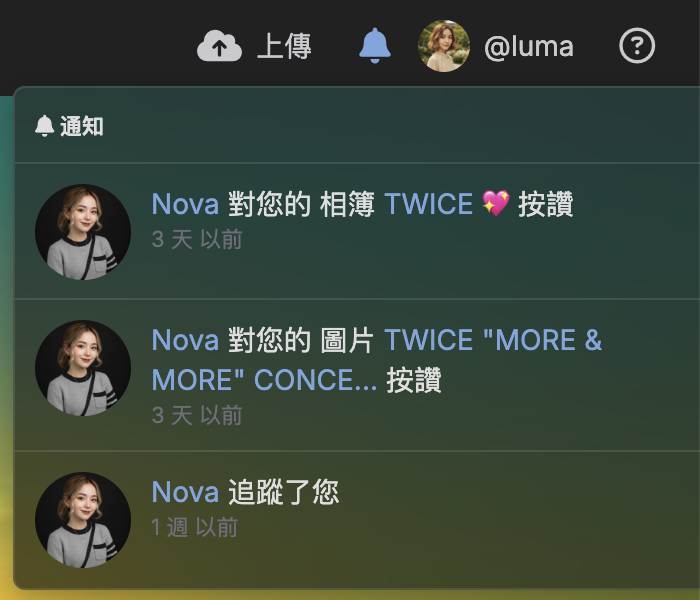Click the 按讚 text in image notification
The height and width of the screenshot is (600, 700).
[x=414, y=380]
